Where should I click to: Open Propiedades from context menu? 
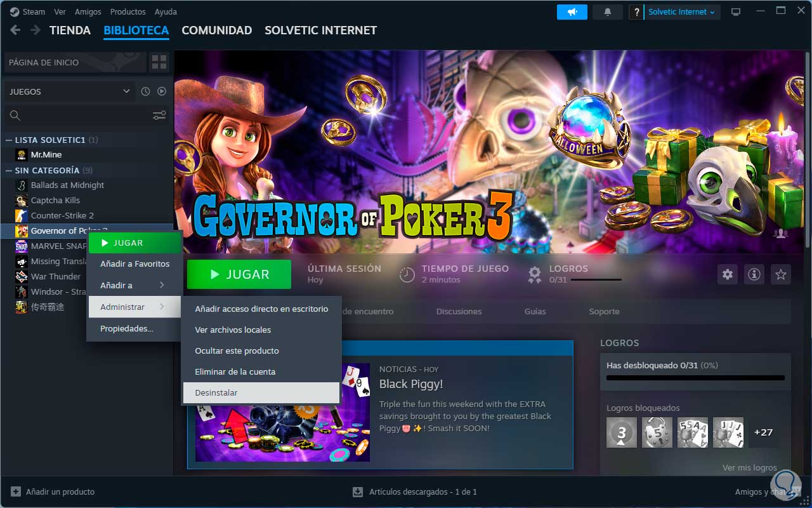pos(134,328)
